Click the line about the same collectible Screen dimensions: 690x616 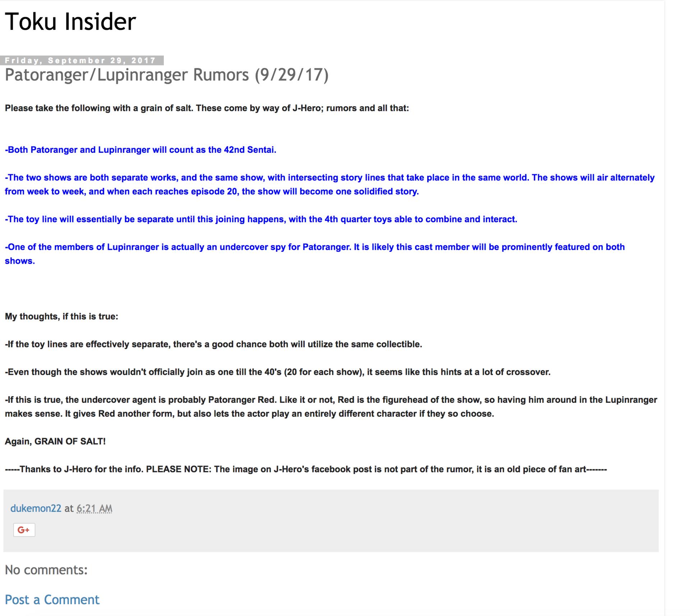pos(213,344)
